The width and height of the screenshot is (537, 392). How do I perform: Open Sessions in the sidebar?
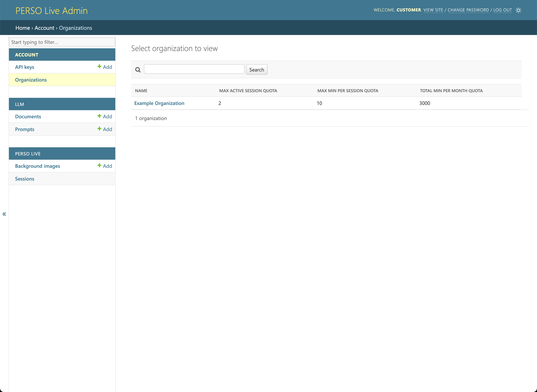point(25,179)
